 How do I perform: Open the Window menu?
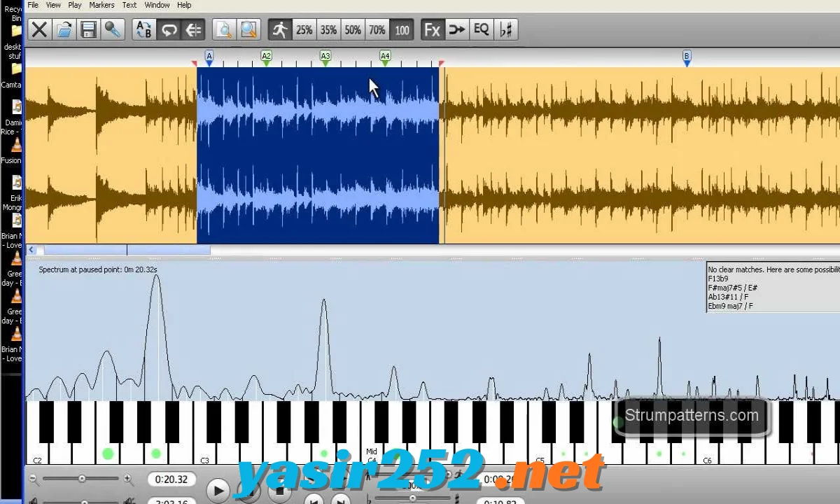click(157, 5)
